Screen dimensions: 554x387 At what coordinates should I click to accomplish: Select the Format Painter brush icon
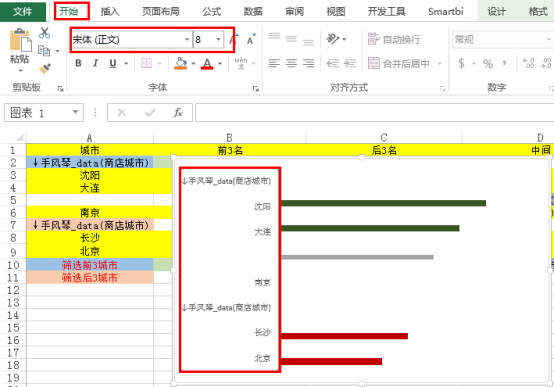coord(45,68)
